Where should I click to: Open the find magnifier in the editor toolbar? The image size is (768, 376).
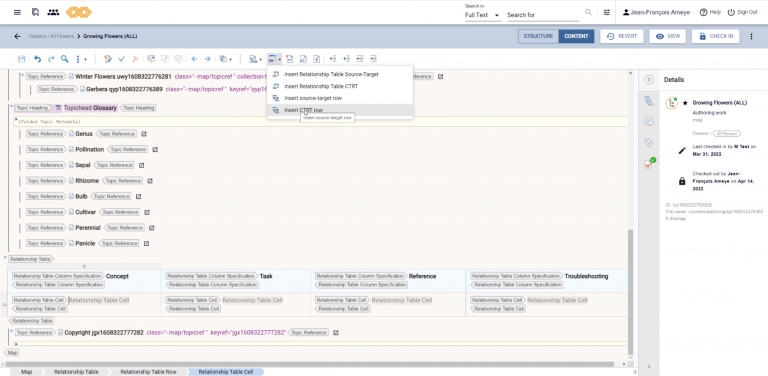65,59
